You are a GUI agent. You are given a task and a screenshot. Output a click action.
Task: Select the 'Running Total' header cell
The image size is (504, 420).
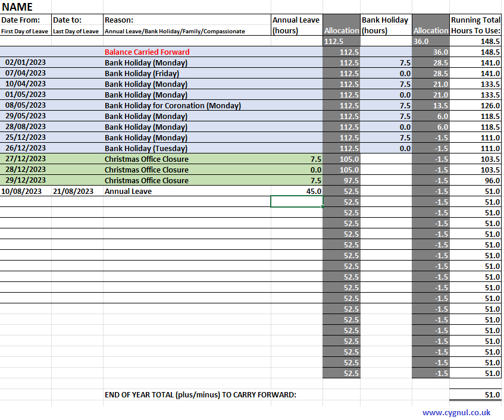pos(475,20)
